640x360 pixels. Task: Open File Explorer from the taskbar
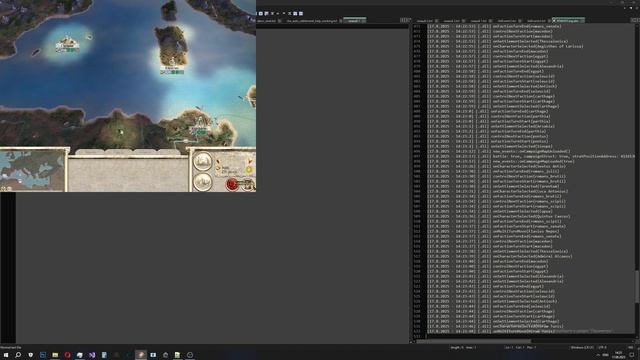tap(55, 355)
